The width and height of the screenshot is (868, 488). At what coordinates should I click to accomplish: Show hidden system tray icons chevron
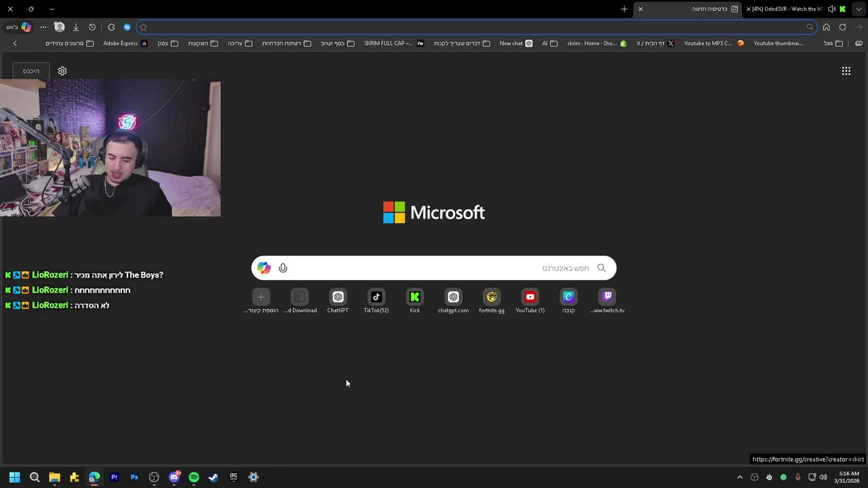pos(740,477)
